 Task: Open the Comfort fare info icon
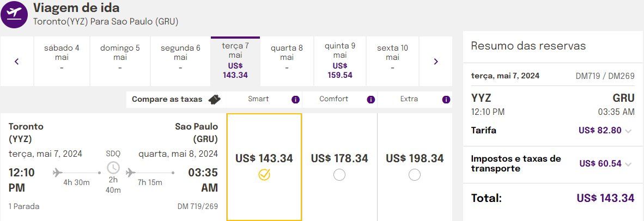pyautogui.click(x=371, y=100)
